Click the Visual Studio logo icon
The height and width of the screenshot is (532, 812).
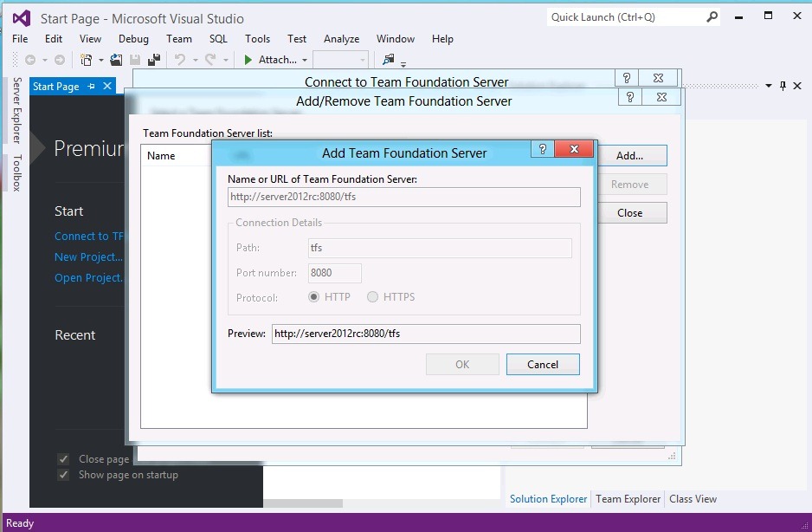[21, 18]
